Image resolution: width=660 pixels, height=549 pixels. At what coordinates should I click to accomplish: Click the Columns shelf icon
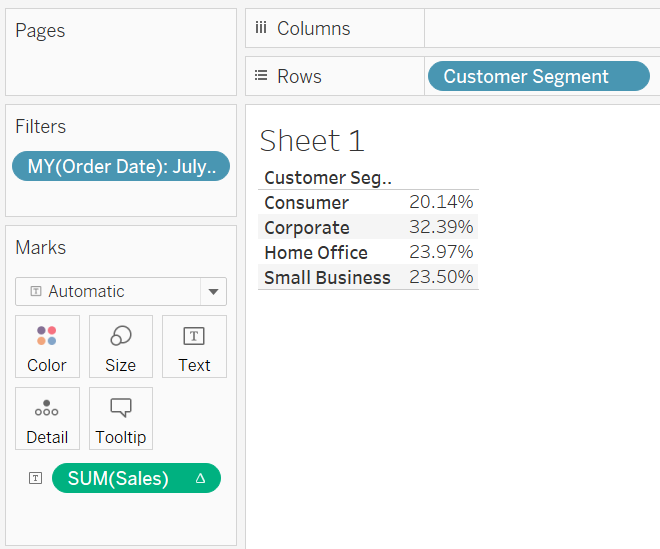[x=261, y=28]
